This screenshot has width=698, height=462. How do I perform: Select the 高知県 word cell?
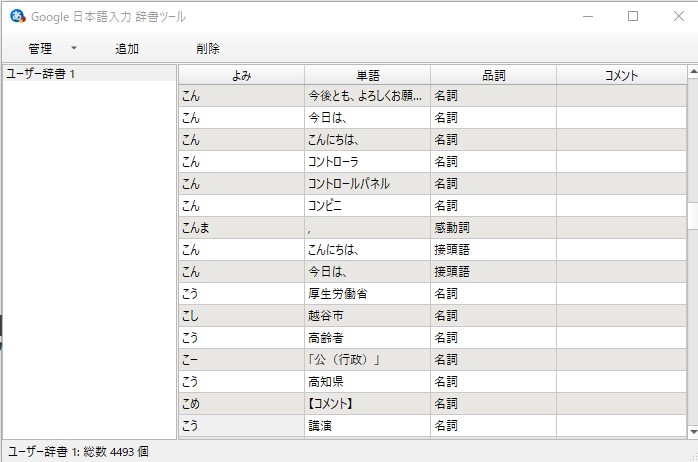[x=367, y=382]
